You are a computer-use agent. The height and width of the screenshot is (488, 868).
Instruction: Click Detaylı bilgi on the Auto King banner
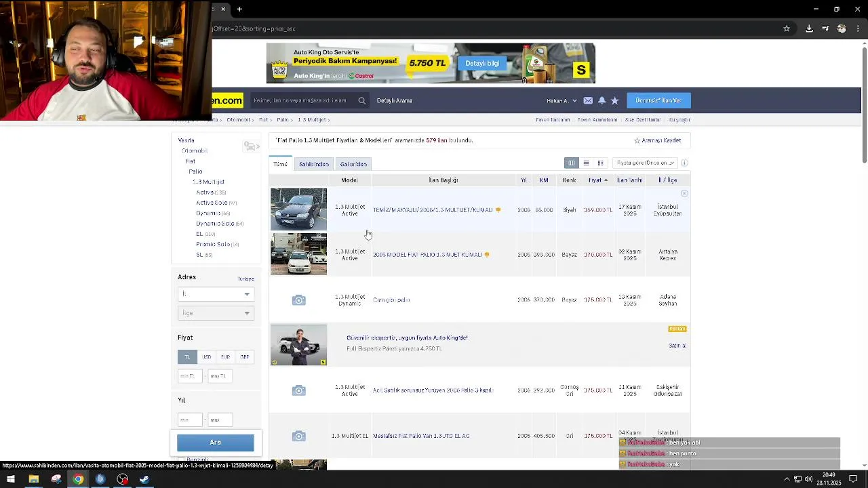point(482,63)
